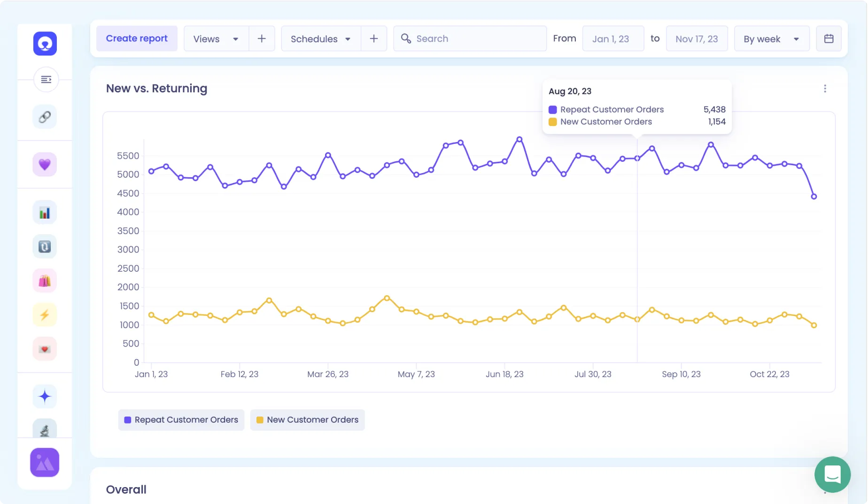Collapse the sidebar using the lines icon
Screen dimensions: 868x504
(x=46, y=79)
